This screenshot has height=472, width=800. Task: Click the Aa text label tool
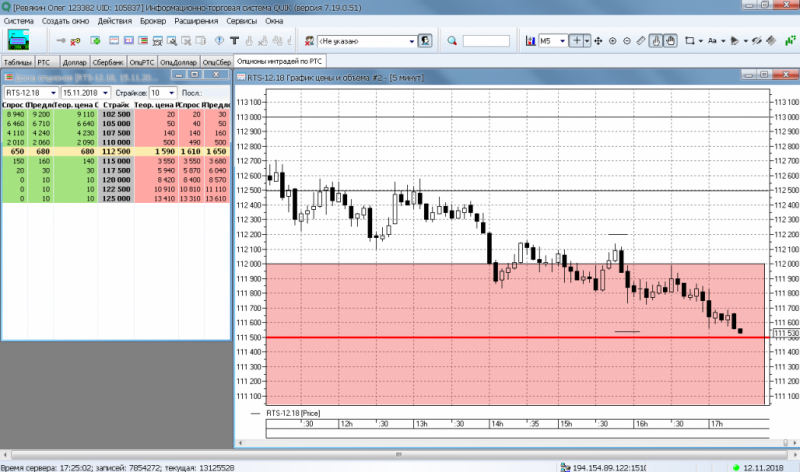pyautogui.click(x=712, y=41)
